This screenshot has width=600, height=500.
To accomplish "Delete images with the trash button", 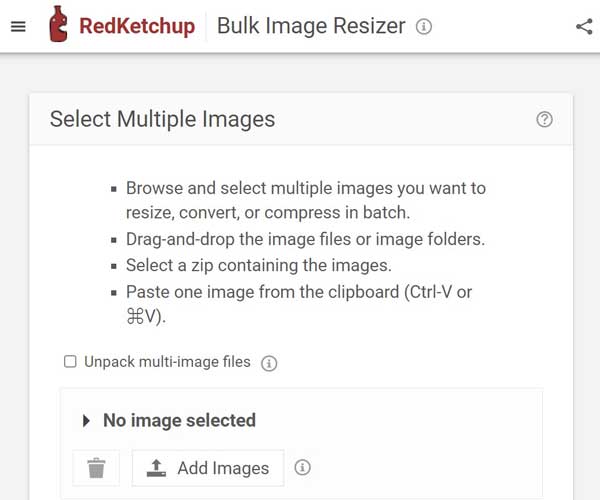I will [96, 468].
